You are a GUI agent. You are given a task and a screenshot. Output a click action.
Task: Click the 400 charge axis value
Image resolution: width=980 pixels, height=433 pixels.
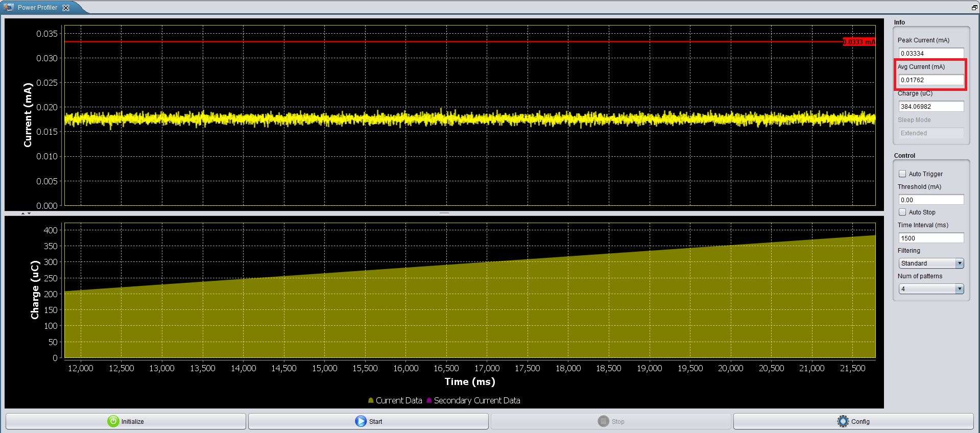51,230
